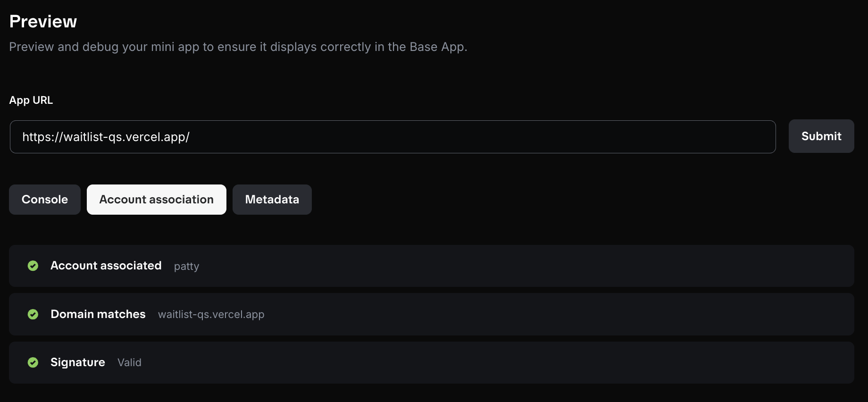Click the green checkmark beside Account associated
The height and width of the screenshot is (402, 868).
(33, 266)
